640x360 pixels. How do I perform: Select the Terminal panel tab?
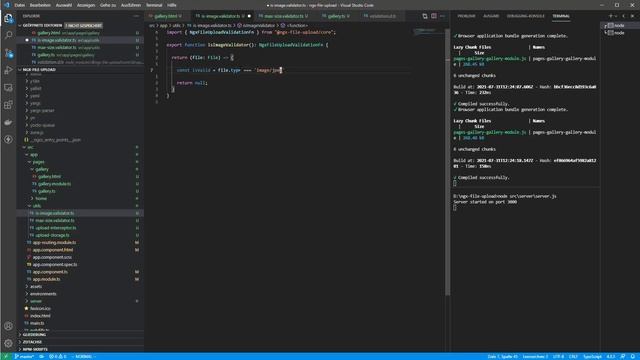[561, 16]
